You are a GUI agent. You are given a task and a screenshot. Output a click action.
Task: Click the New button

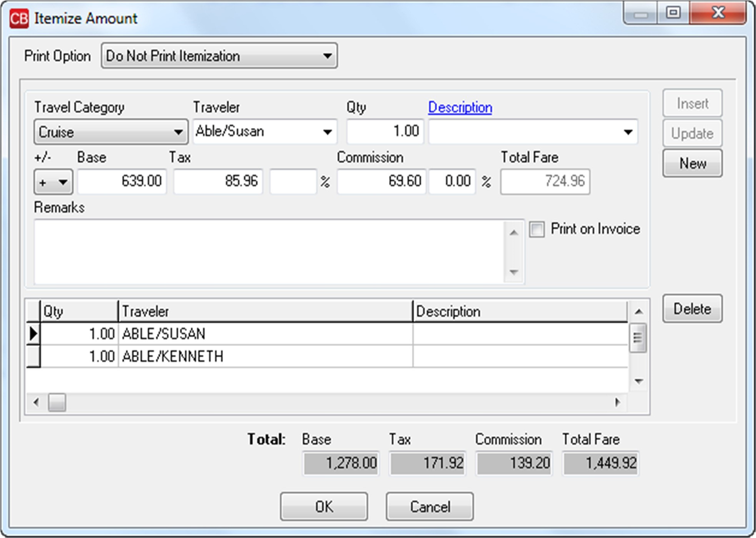[693, 163]
